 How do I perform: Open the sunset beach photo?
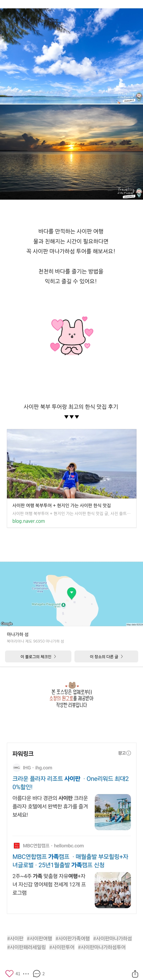coord(71,152)
